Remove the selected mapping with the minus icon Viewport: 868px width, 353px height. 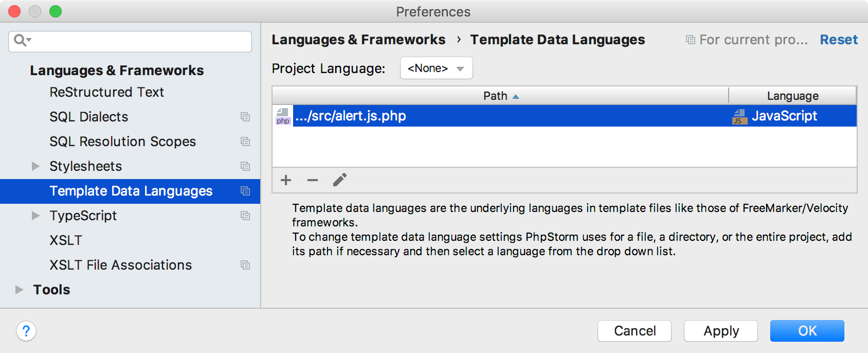[313, 180]
